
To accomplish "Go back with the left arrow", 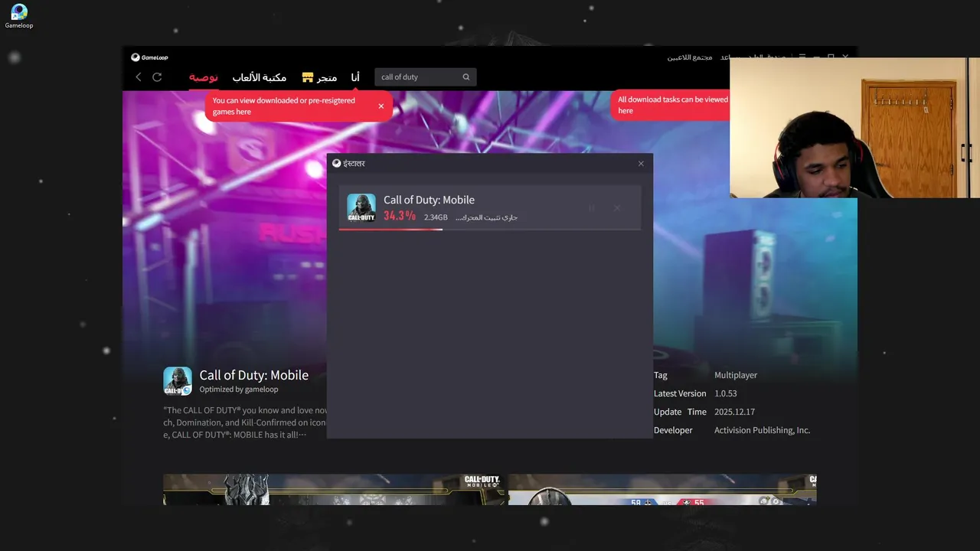I will click(x=139, y=77).
